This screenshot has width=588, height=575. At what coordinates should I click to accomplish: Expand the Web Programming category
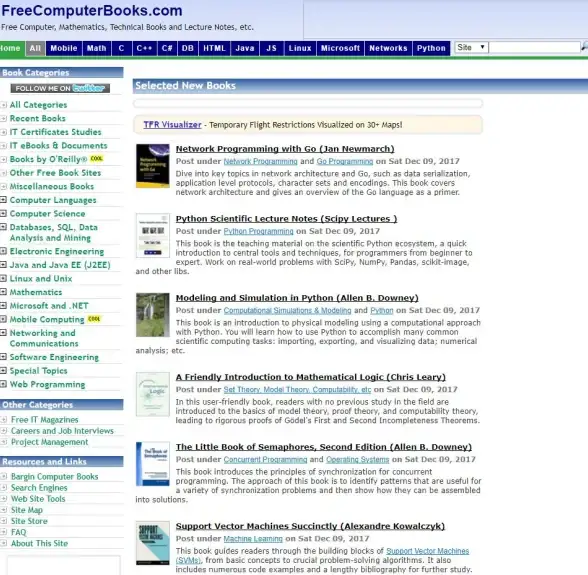(3, 384)
